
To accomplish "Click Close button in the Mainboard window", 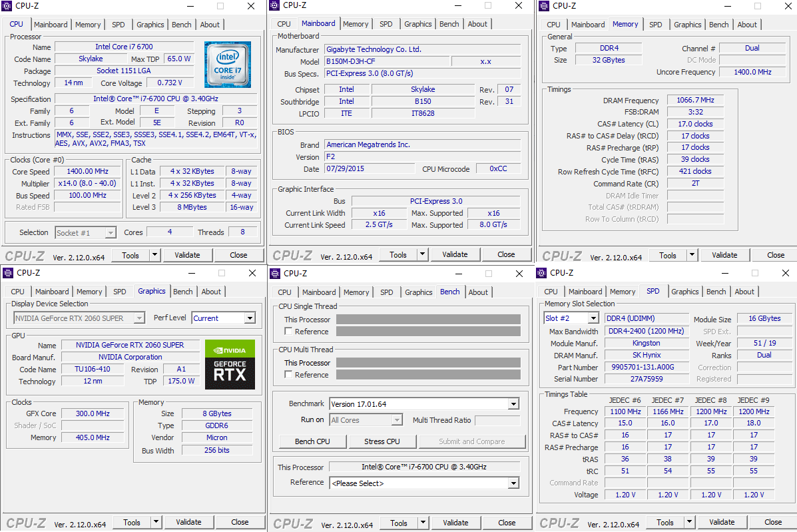I will point(506,254).
